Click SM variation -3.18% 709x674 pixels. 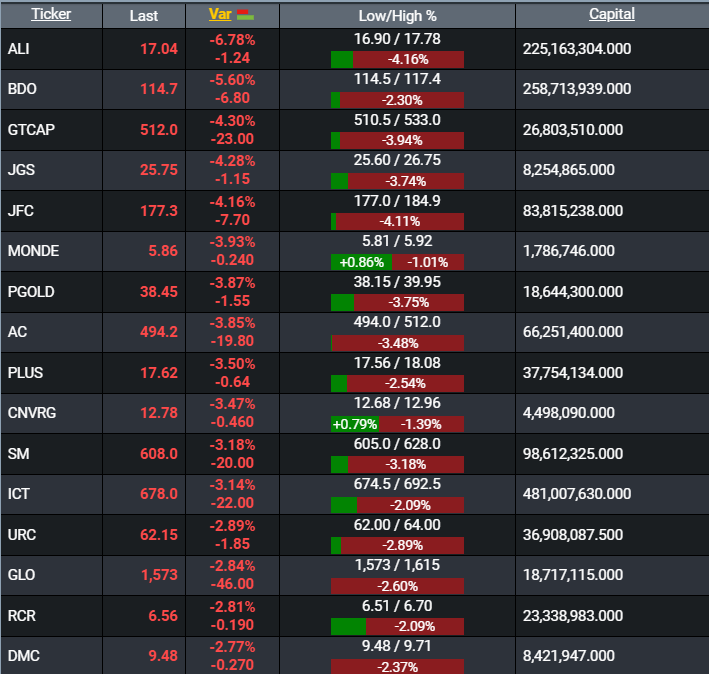click(232, 444)
